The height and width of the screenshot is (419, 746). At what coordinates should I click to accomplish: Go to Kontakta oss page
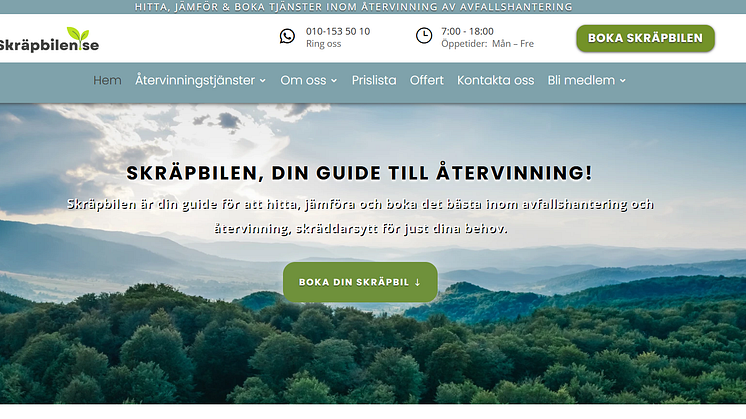click(495, 80)
